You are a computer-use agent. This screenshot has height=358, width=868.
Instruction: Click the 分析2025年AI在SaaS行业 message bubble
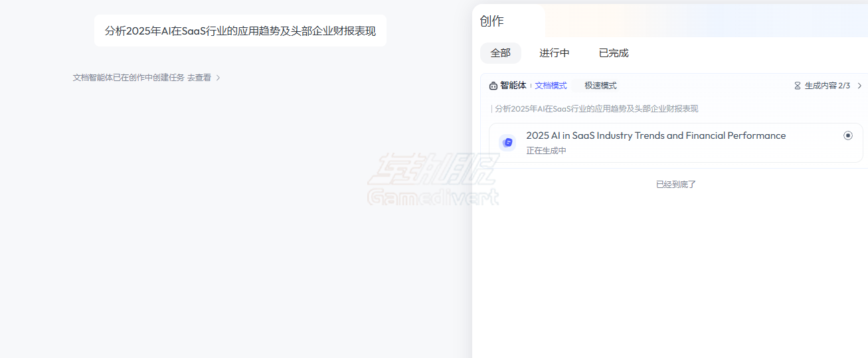coord(240,31)
